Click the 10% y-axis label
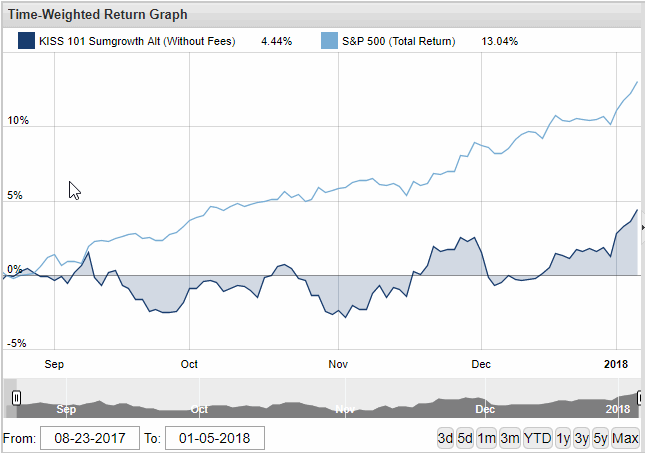 point(18,121)
